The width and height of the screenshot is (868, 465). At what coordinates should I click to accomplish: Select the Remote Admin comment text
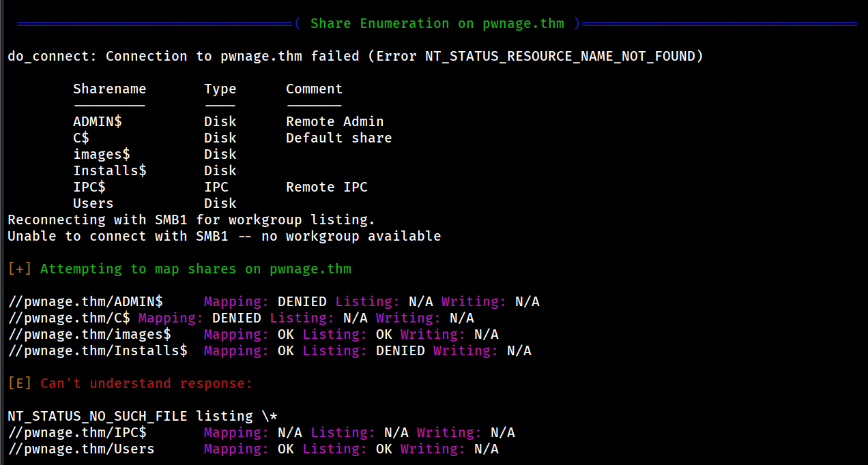(x=334, y=122)
